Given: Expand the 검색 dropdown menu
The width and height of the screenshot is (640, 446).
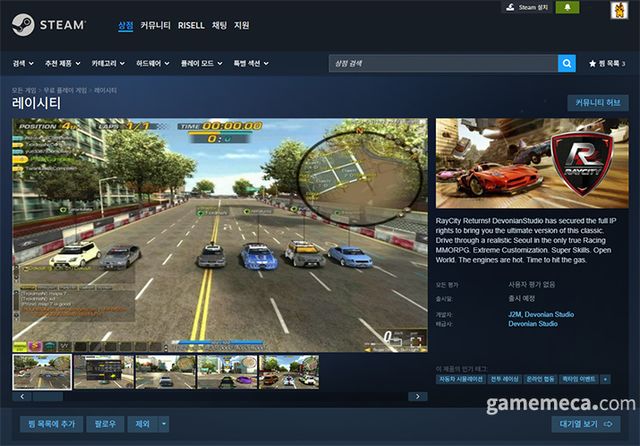Looking at the screenshot, I should click(23, 64).
